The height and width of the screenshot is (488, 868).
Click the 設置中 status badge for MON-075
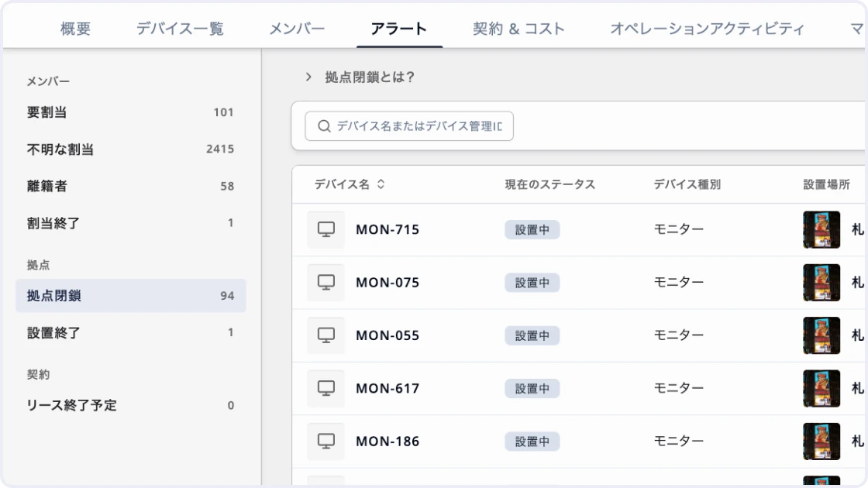tap(532, 283)
